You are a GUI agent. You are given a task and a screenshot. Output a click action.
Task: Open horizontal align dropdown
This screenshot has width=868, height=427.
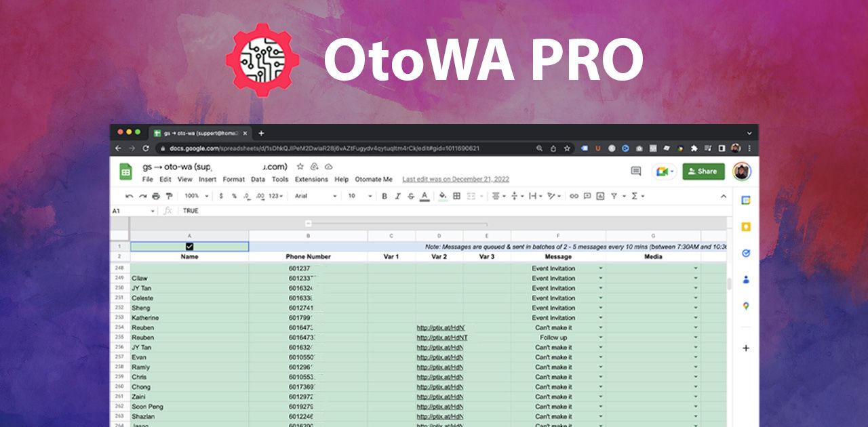click(x=498, y=196)
